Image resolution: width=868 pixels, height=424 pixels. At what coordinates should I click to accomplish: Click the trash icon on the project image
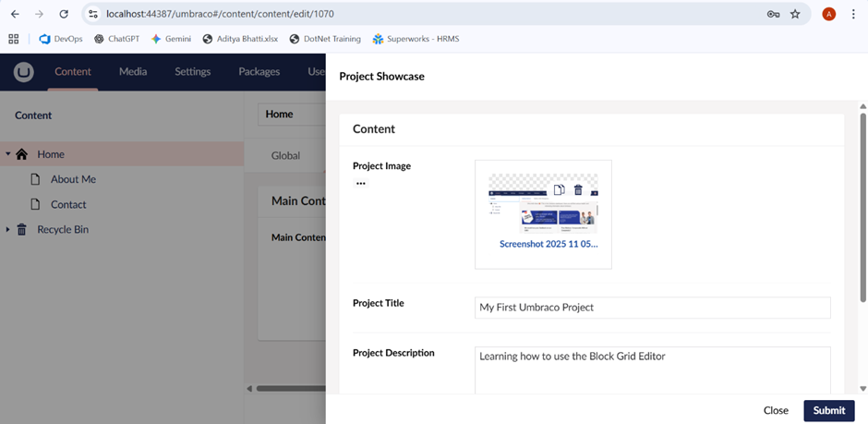578,190
